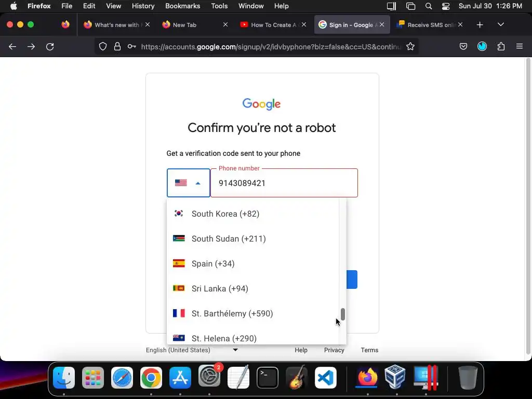Select South Sudan (+211) from the list
The width and height of the screenshot is (532, 399).
pos(253,238)
